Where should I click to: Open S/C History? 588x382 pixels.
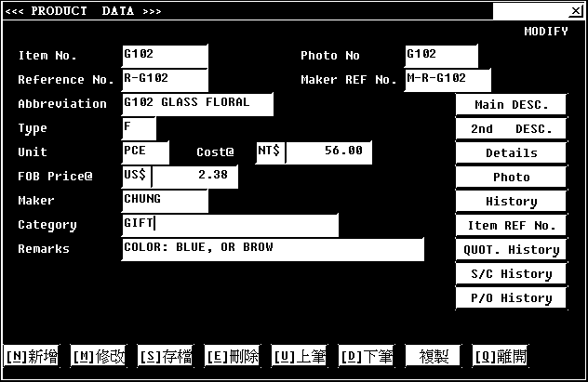click(x=511, y=273)
